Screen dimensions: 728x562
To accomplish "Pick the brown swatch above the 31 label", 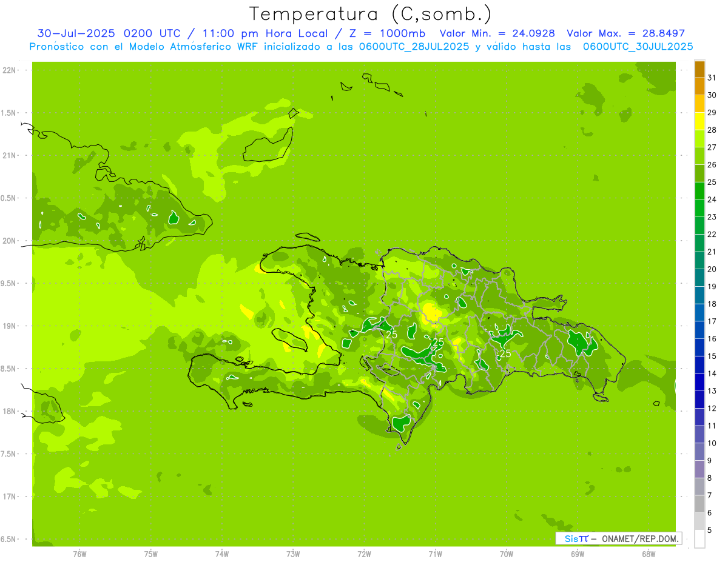I will (699, 70).
